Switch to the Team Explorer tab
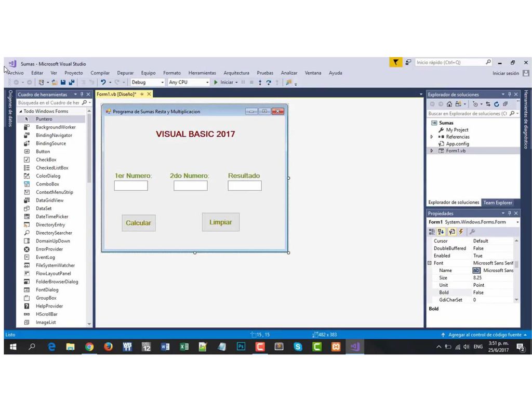The image size is (532, 399). click(498, 203)
